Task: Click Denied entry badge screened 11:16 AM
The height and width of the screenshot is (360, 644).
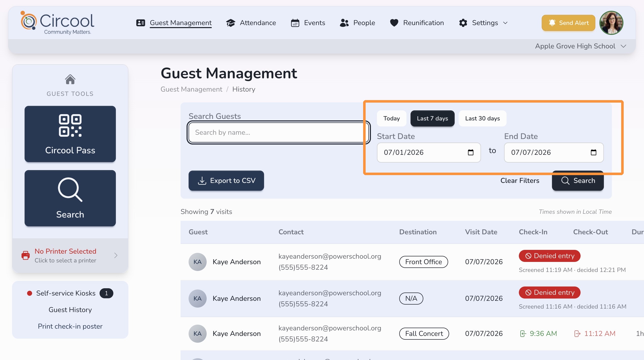Action: (x=549, y=293)
